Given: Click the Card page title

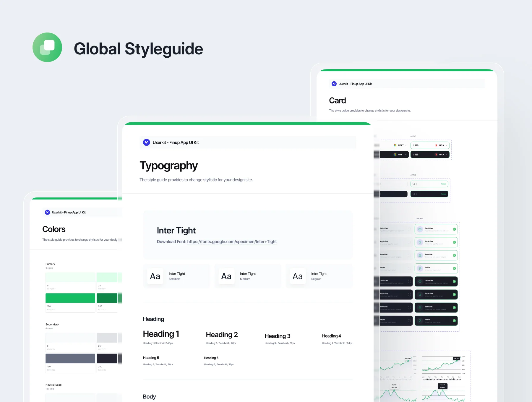Looking at the screenshot, I should coord(337,100).
